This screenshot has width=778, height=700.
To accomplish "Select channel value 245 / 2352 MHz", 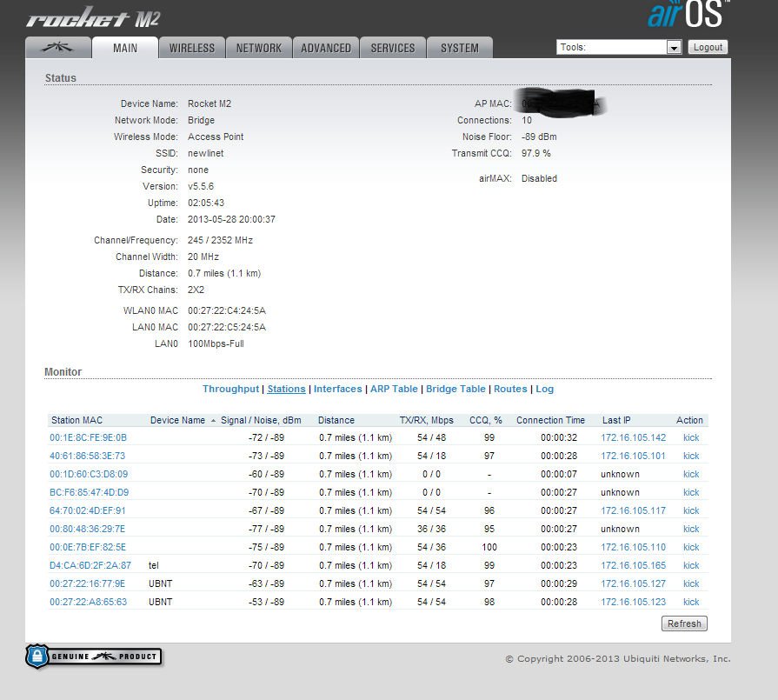I will [220, 240].
